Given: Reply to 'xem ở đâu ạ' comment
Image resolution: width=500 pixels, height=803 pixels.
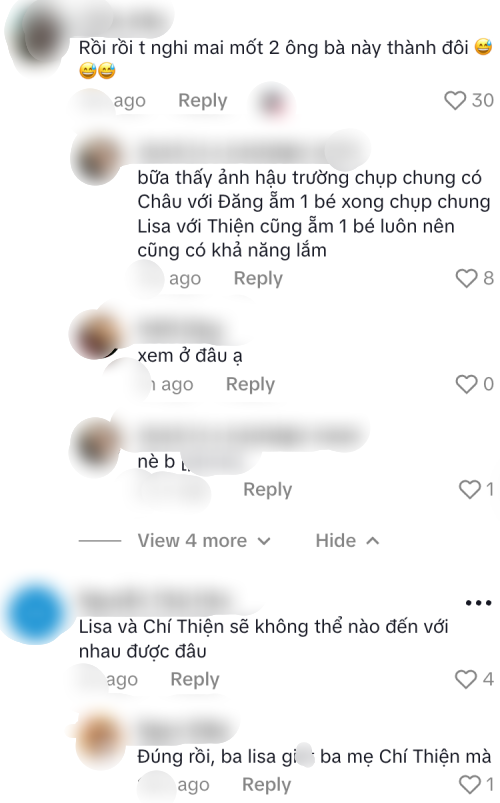Looking at the screenshot, I should pyautogui.click(x=251, y=384).
